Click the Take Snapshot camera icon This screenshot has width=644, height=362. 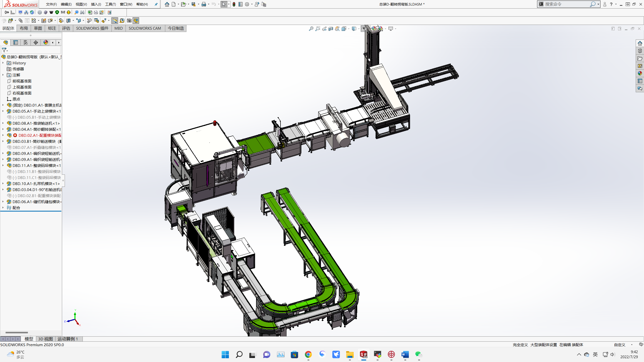coord(129,21)
